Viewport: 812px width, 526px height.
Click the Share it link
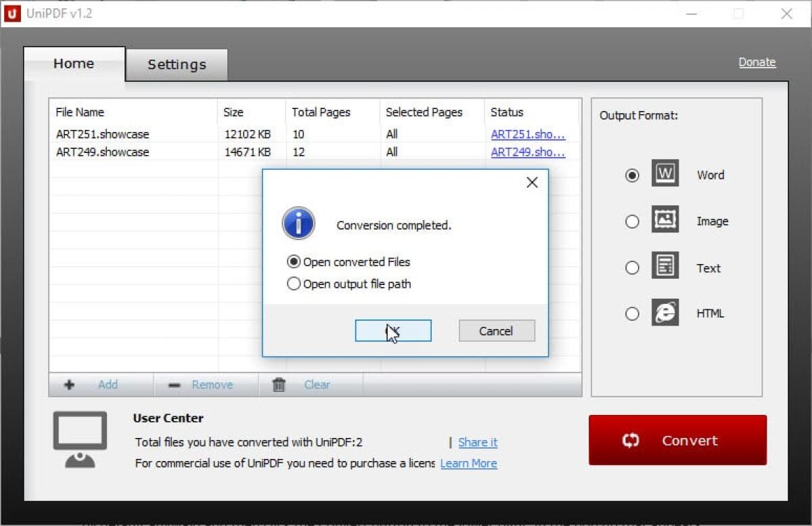(x=478, y=442)
